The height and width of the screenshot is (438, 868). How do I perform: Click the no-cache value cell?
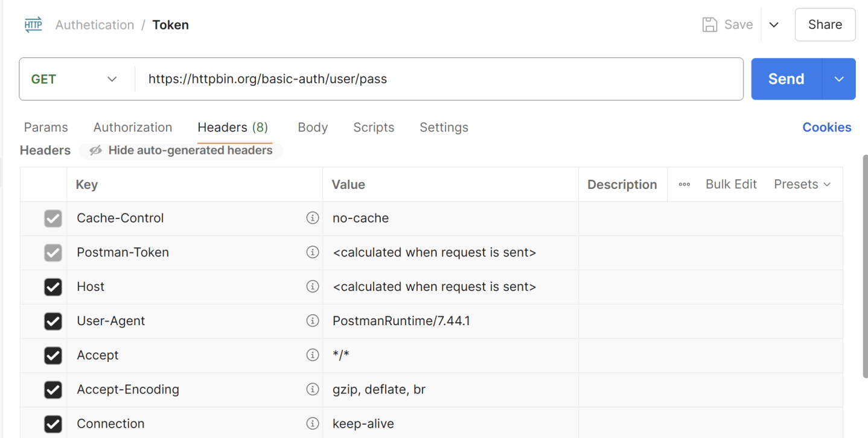451,218
